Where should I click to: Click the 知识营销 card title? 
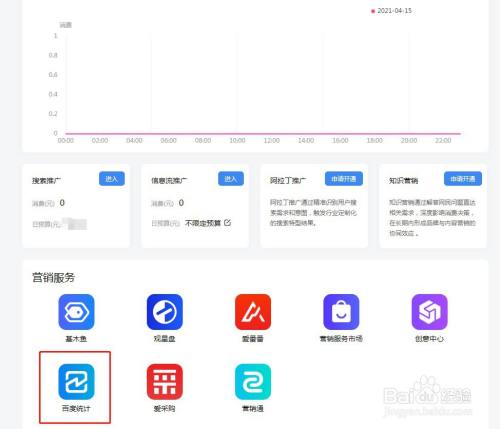coord(403,181)
